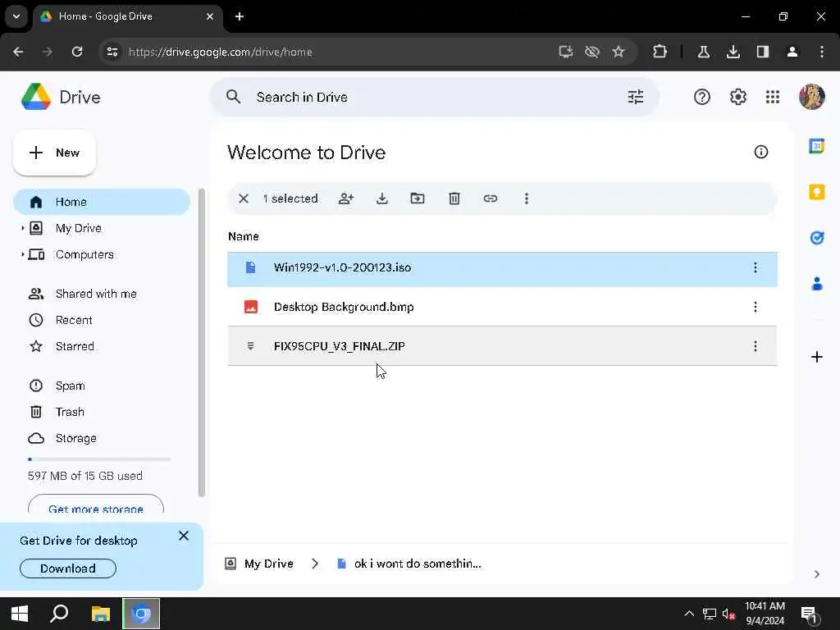Expand the My Drive tree arrow
Screen dimensions: 840x630
[x=22, y=228]
